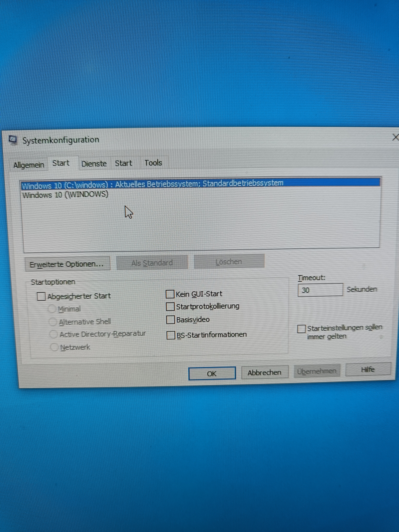399x532 pixels.
Task: Check the Basisvideo option
Action: (170, 320)
